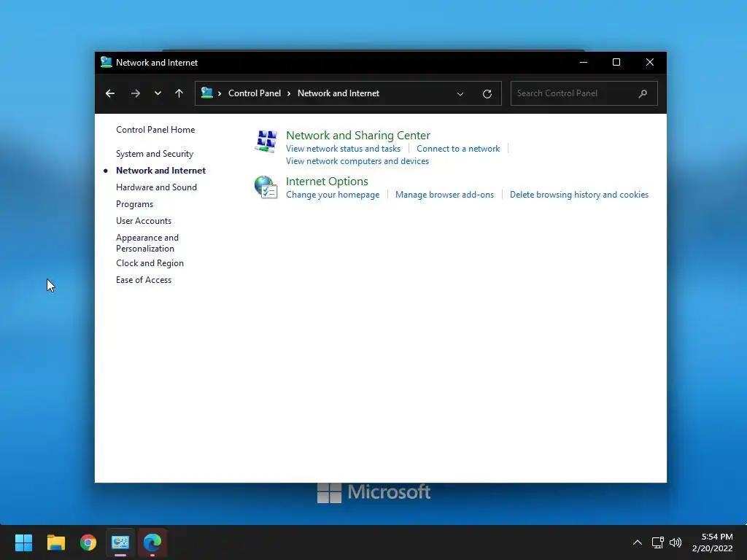This screenshot has width=747, height=560.
Task: Open File Explorer from taskbar
Action: click(x=56, y=542)
